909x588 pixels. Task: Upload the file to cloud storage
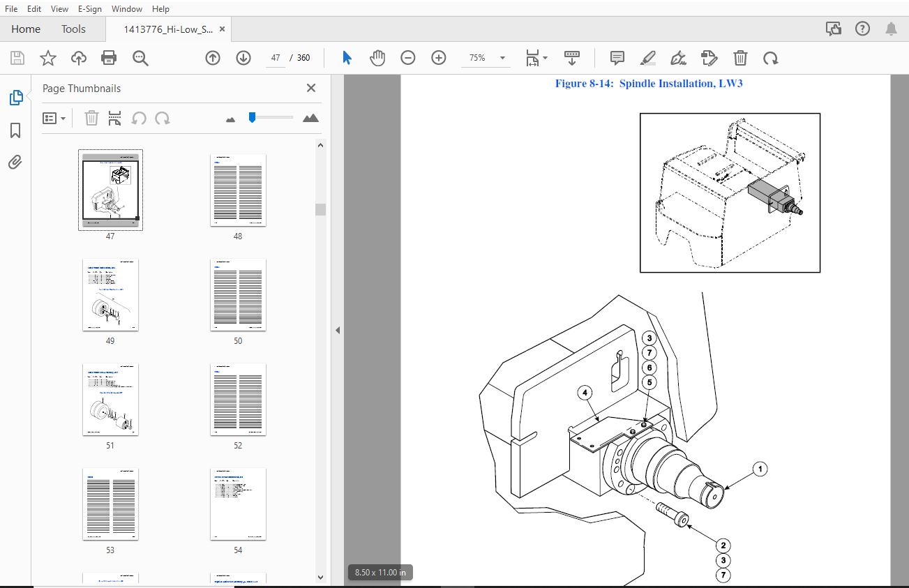(x=79, y=58)
